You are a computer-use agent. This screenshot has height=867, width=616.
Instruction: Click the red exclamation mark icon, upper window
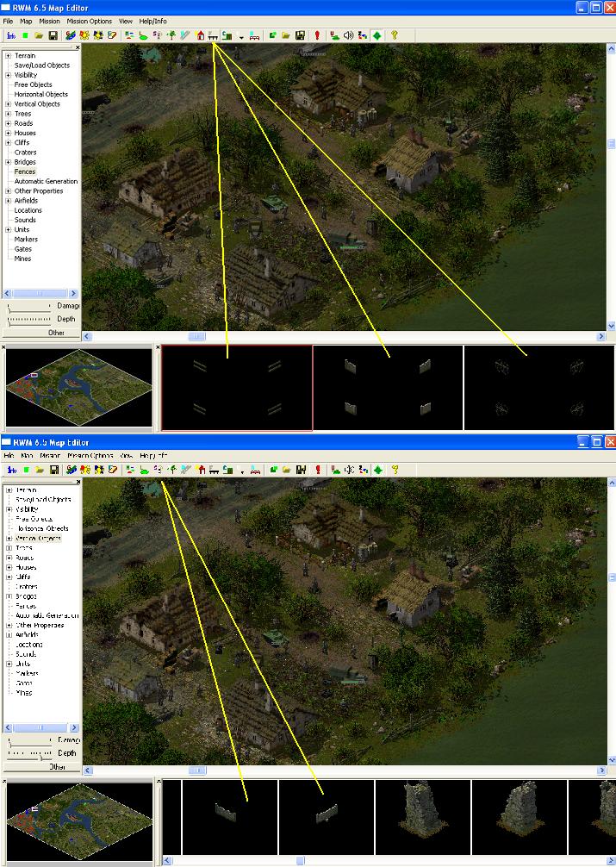click(317, 35)
